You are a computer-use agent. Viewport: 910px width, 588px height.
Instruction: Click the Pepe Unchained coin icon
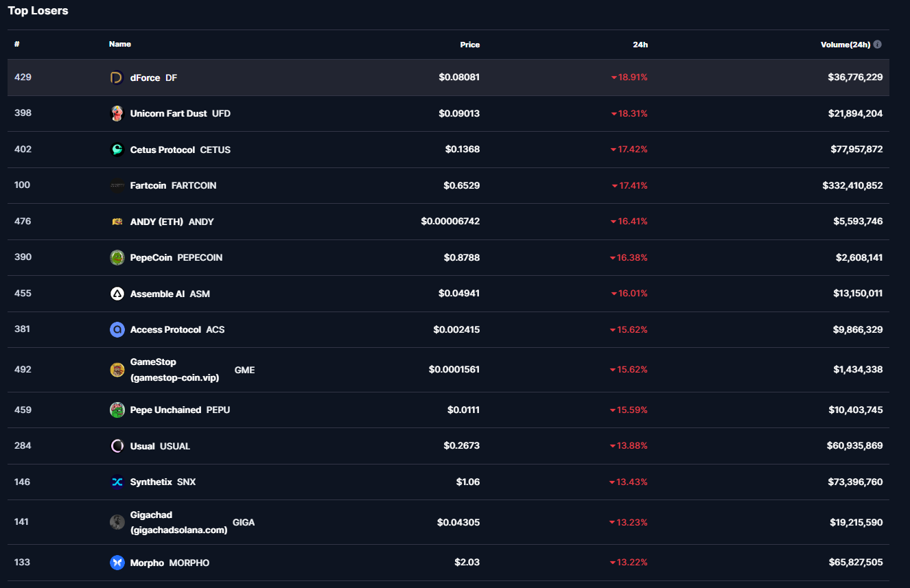(x=117, y=410)
